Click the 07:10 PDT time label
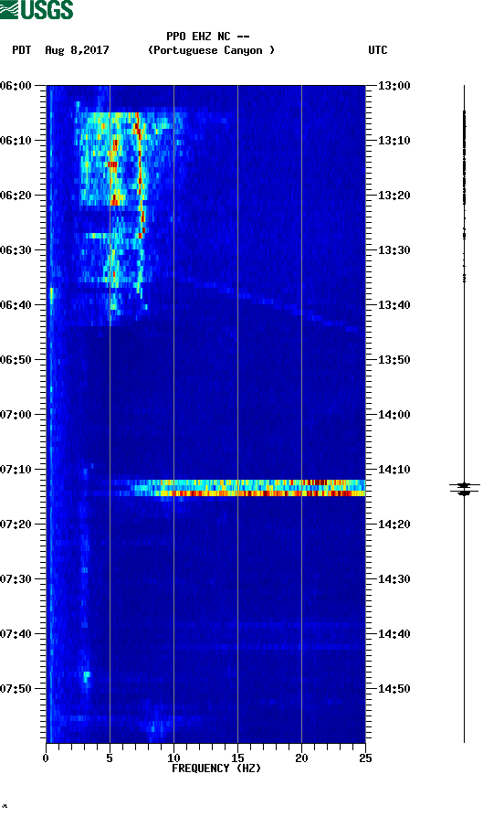 click(x=16, y=470)
